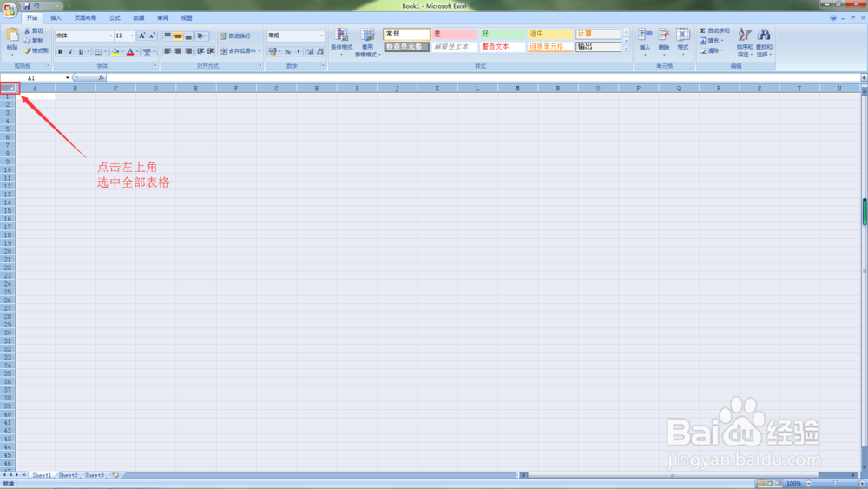Open the Sheet2 worksheet tab
868x489 pixels.
pos(68,475)
